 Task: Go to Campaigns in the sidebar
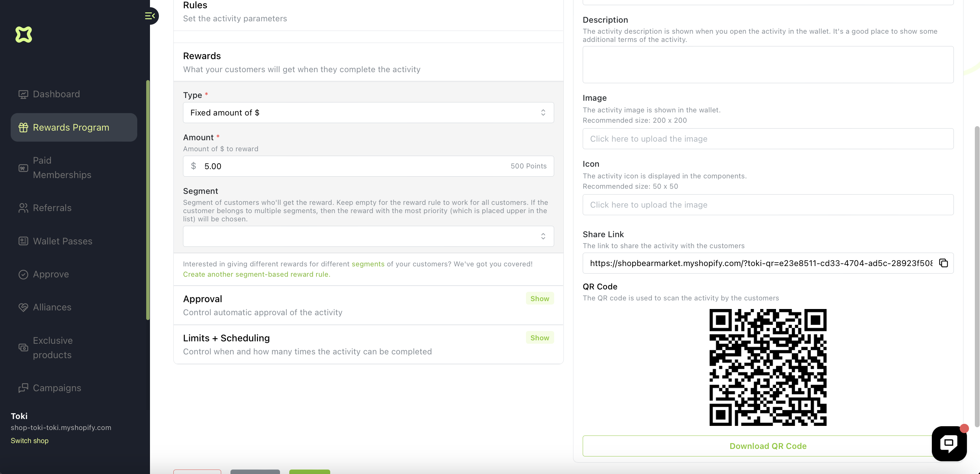coord(57,388)
